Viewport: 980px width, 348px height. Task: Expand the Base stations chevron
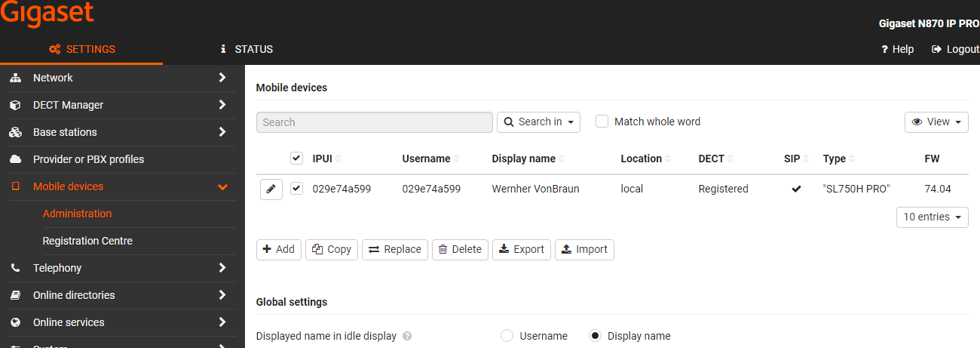coord(222,132)
